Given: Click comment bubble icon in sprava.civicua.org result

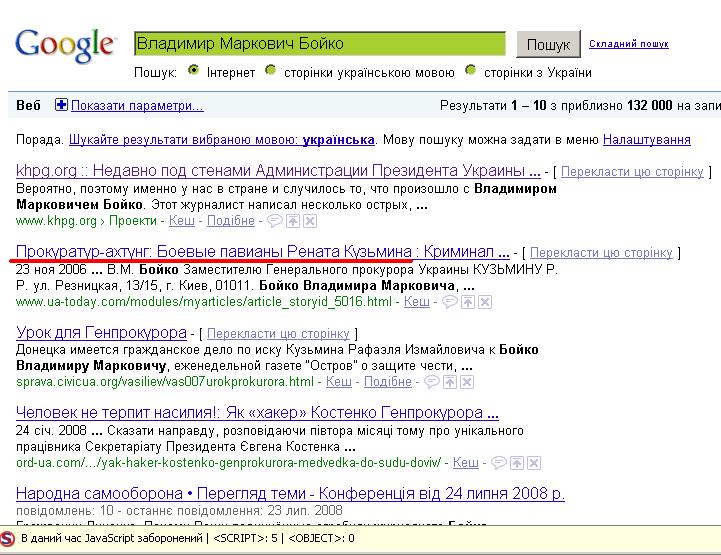Looking at the screenshot, I should click(431, 382).
